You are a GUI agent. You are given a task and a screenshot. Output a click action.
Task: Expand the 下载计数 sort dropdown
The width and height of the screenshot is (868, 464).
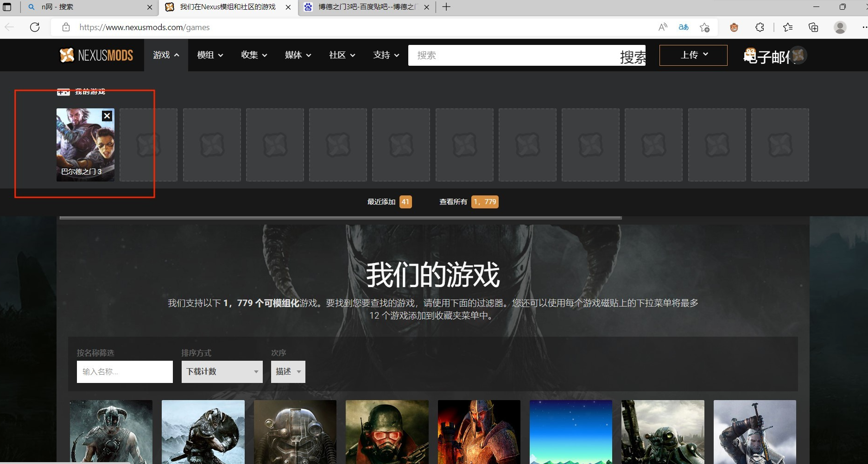[222, 372]
